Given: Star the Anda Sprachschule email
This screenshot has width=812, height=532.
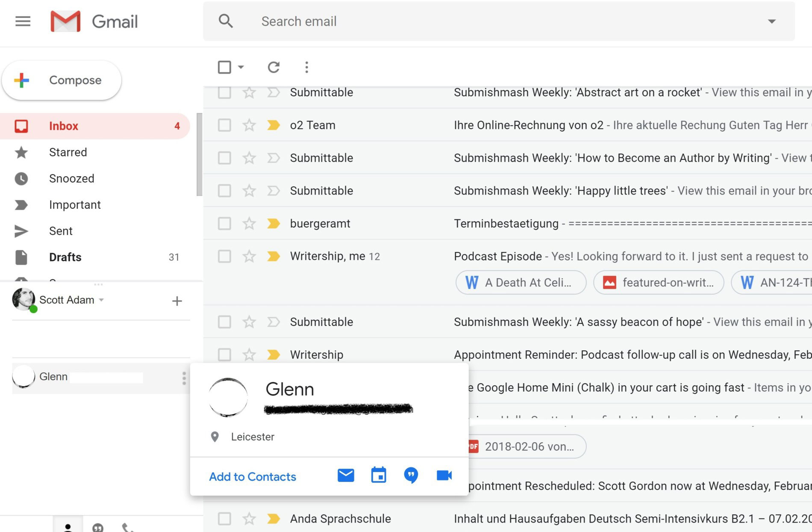Looking at the screenshot, I should pyautogui.click(x=249, y=519).
